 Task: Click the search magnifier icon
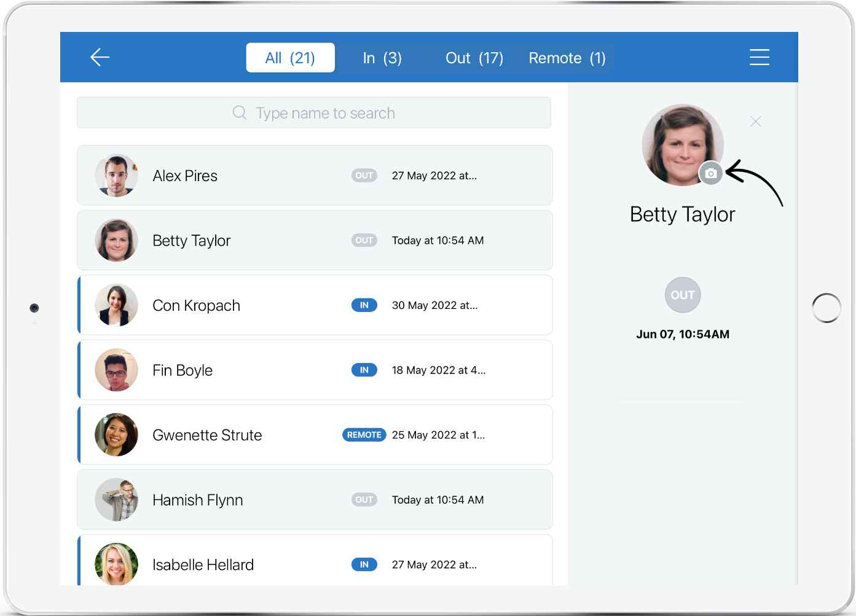click(239, 113)
